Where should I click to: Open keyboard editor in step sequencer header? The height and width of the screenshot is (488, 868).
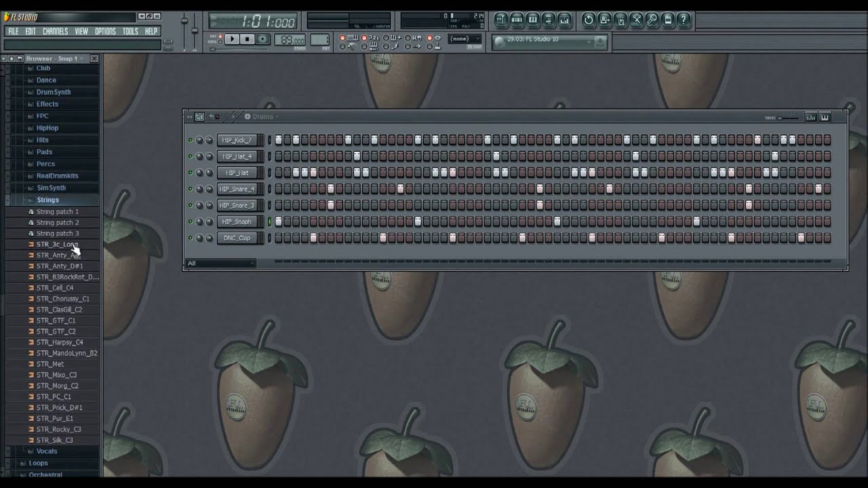coord(825,117)
